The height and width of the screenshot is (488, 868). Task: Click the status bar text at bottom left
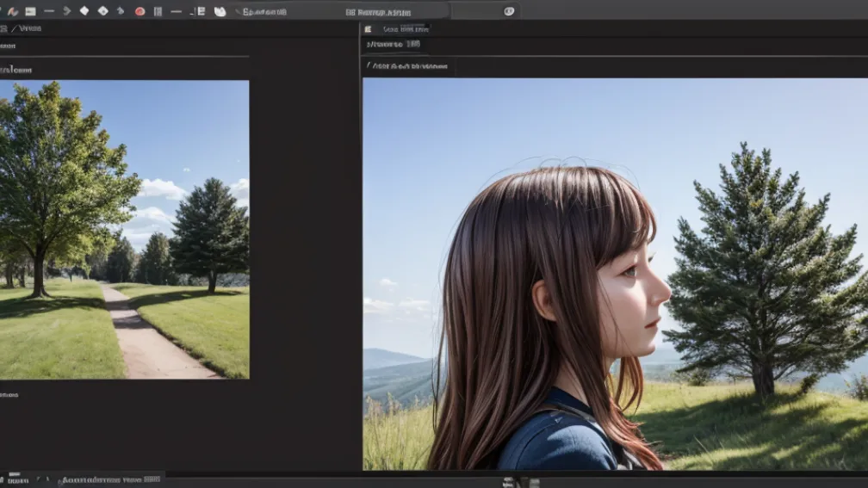coord(111,479)
